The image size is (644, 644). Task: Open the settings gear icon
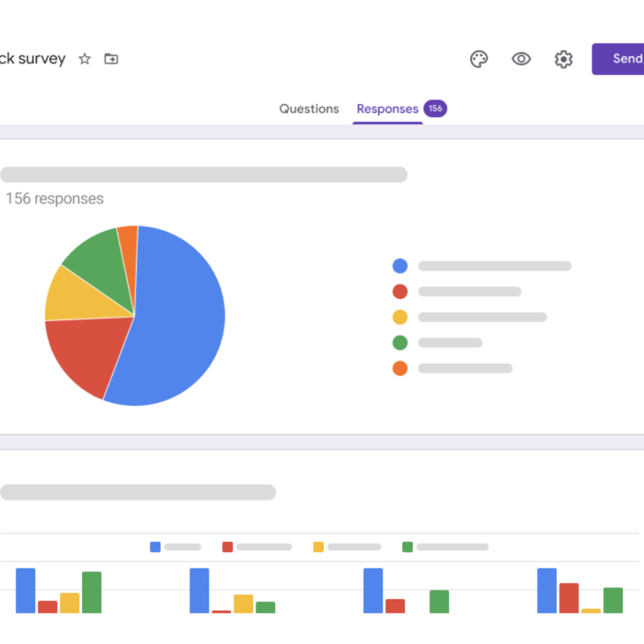point(563,59)
